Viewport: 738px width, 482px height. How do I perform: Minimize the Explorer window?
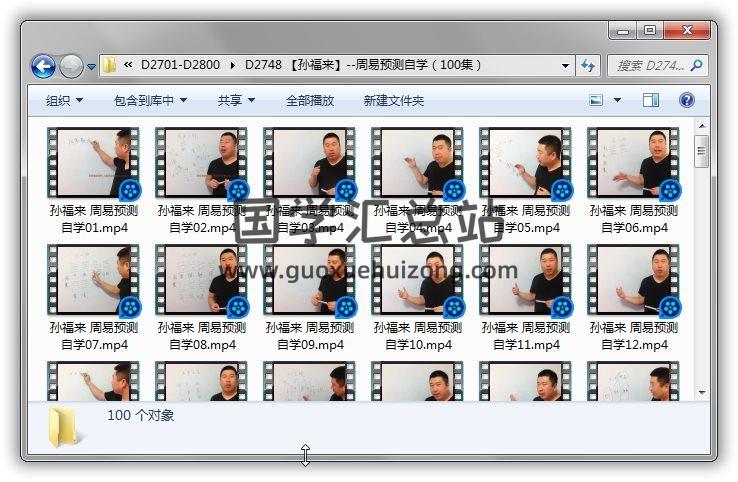tap(623, 31)
